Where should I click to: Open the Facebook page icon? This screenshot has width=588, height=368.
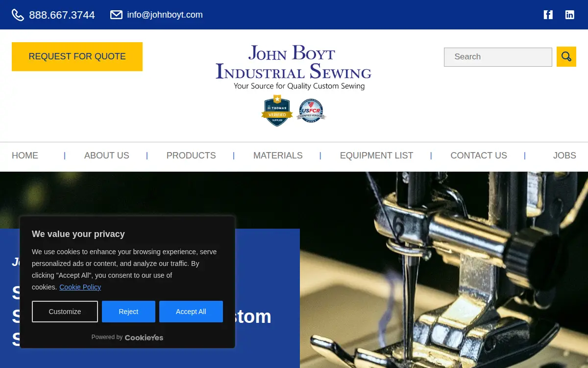click(548, 15)
